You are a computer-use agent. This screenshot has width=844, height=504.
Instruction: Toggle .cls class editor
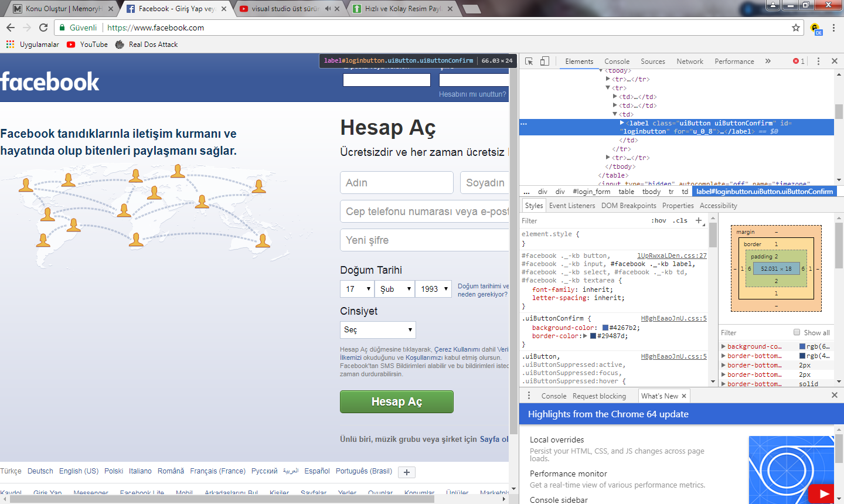coord(680,220)
